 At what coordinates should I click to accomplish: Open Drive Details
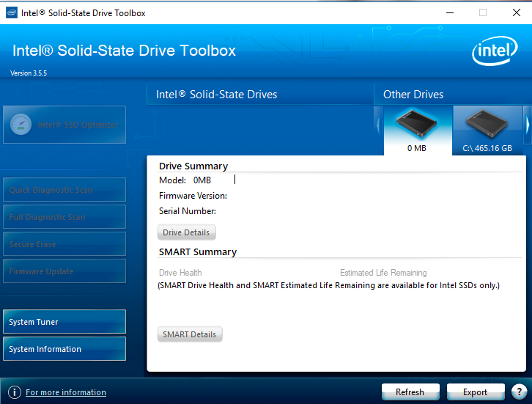point(186,232)
